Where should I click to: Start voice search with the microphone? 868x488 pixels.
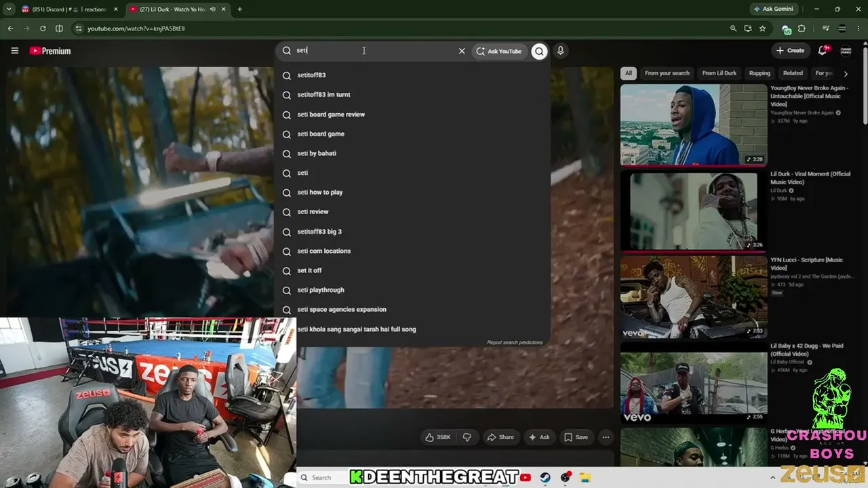tap(560, 51)
